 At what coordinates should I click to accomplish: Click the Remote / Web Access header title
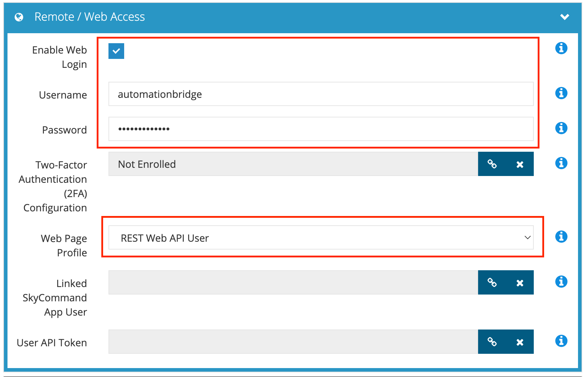(x=90, y=17)
